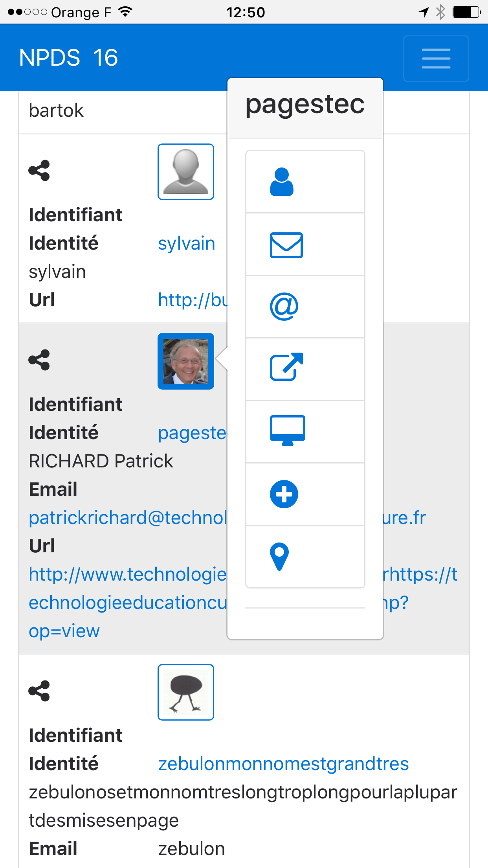The width and height of the screenshot is (488, 868).
Task: Open the sylvain identifier link
Action: pyautogui.click(x=186, y=243)
